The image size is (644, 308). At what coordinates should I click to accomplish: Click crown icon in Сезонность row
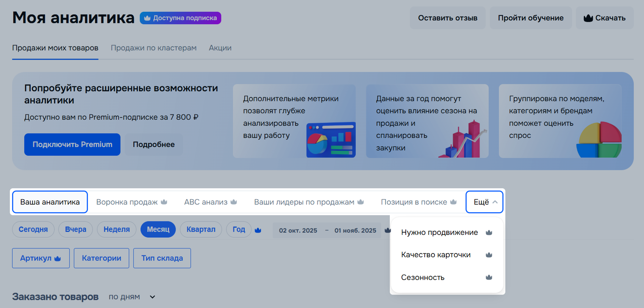pos(489,277)
